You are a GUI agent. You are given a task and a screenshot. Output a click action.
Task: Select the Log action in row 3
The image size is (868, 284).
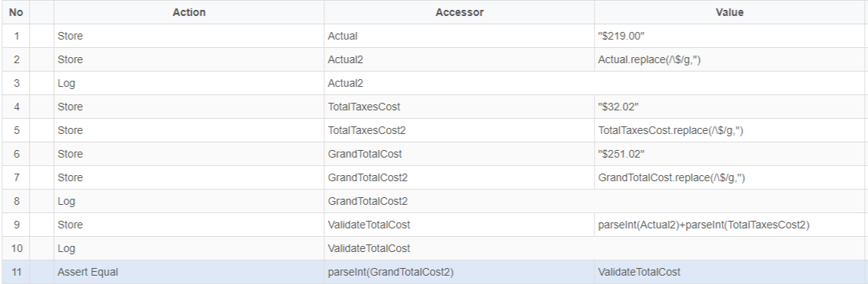click(189, 83)
